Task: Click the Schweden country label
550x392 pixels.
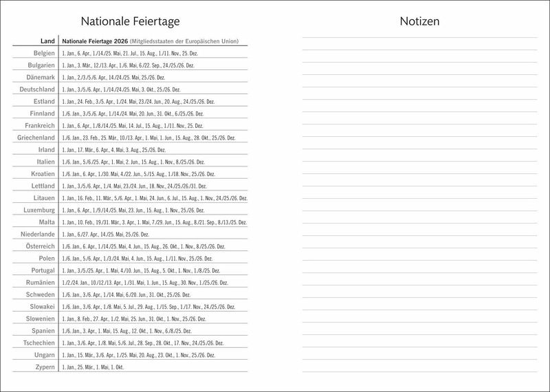Action: click(x=40, y=294)
